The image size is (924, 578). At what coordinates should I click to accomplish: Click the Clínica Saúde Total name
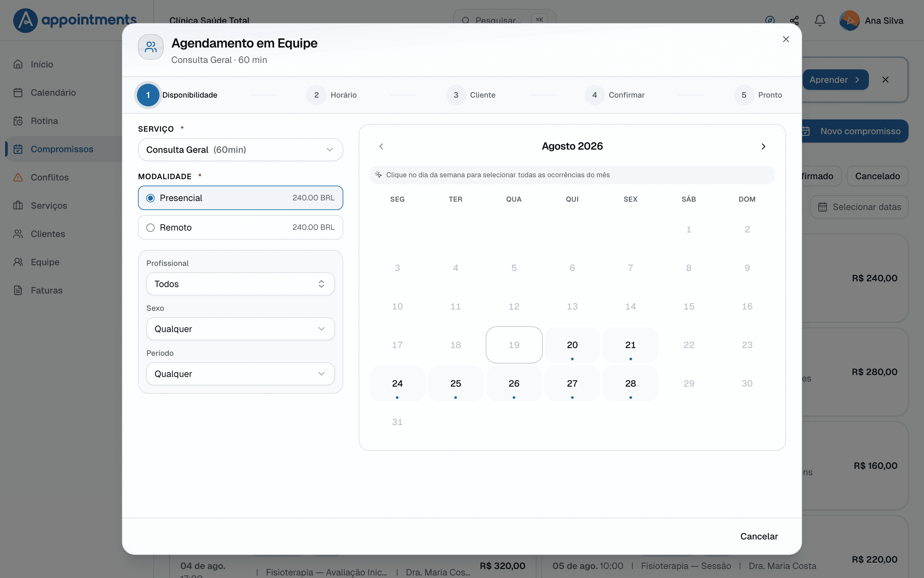click(x=209, y=20)
